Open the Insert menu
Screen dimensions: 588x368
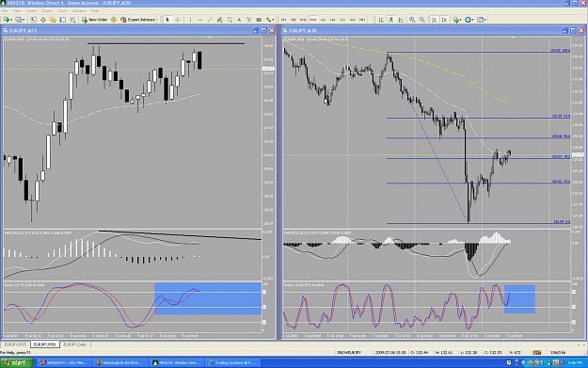[31, 11]
